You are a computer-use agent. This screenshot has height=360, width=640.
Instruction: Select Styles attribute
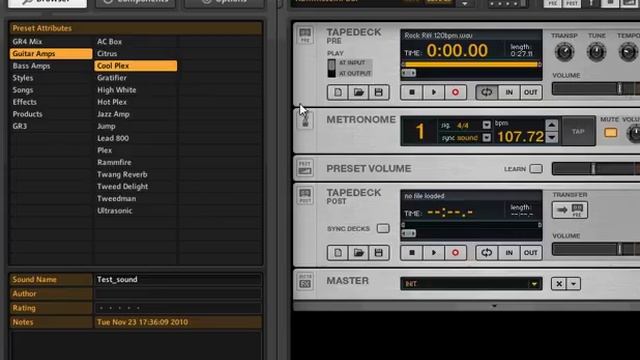click(51, 78)
